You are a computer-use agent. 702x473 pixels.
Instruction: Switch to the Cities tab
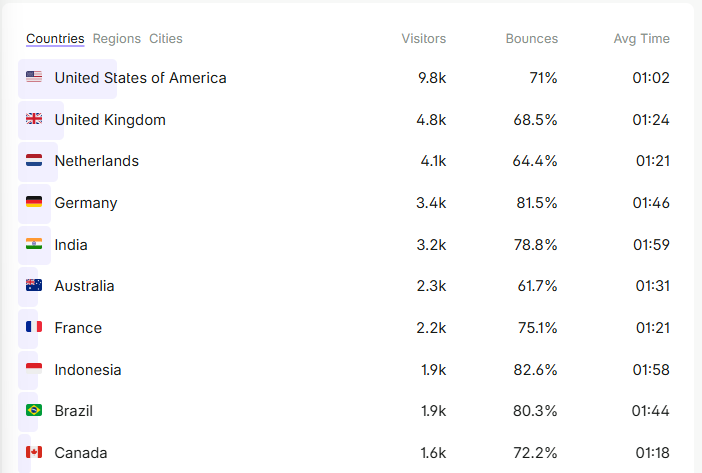[x=166, y=39]
